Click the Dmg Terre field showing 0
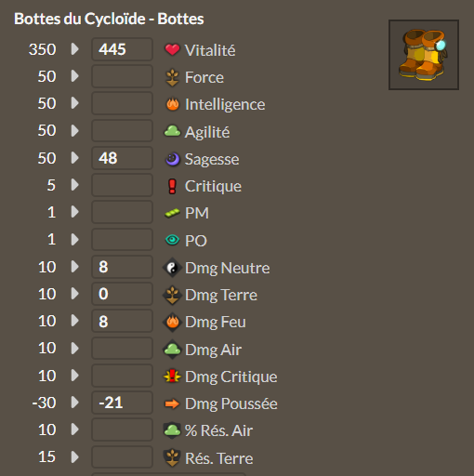This screenshot has width=474, height=476. tap(122, 294)
